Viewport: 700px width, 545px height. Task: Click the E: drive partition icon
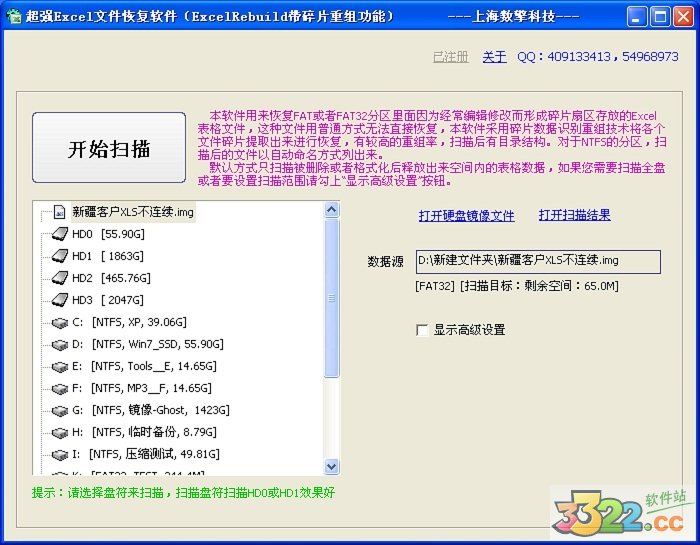[60, 366]
